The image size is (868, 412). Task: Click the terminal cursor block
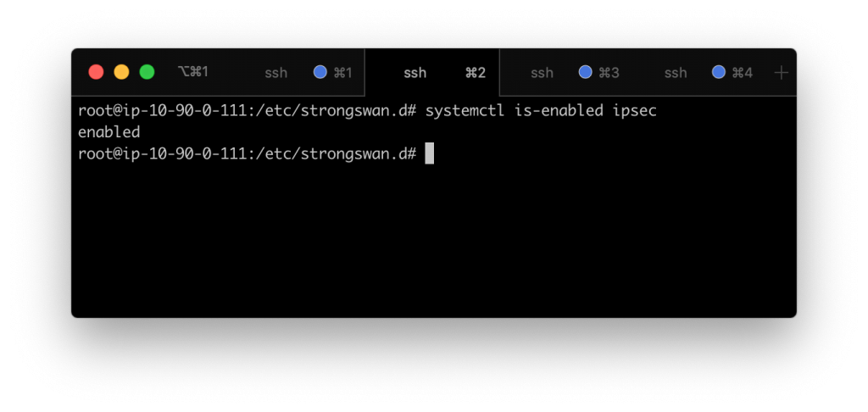point(430,153)
